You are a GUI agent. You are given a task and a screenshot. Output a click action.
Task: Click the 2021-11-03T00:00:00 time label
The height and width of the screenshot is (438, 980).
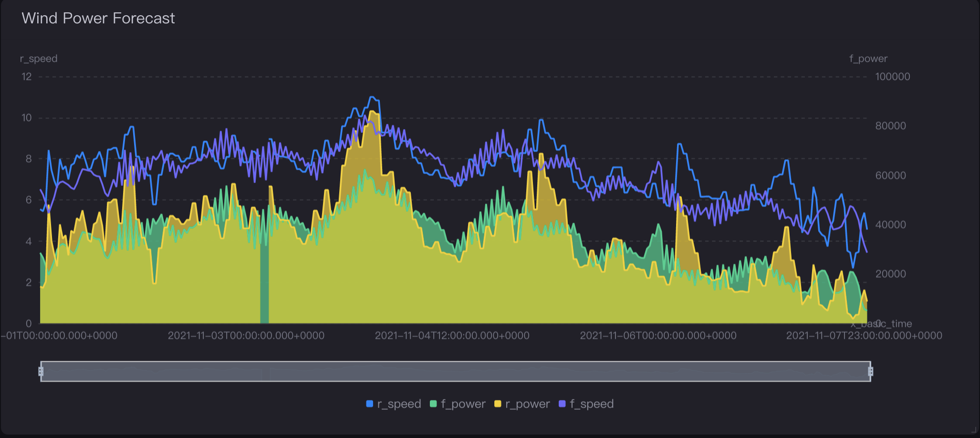pyautogui.click(x=246, y=335)
